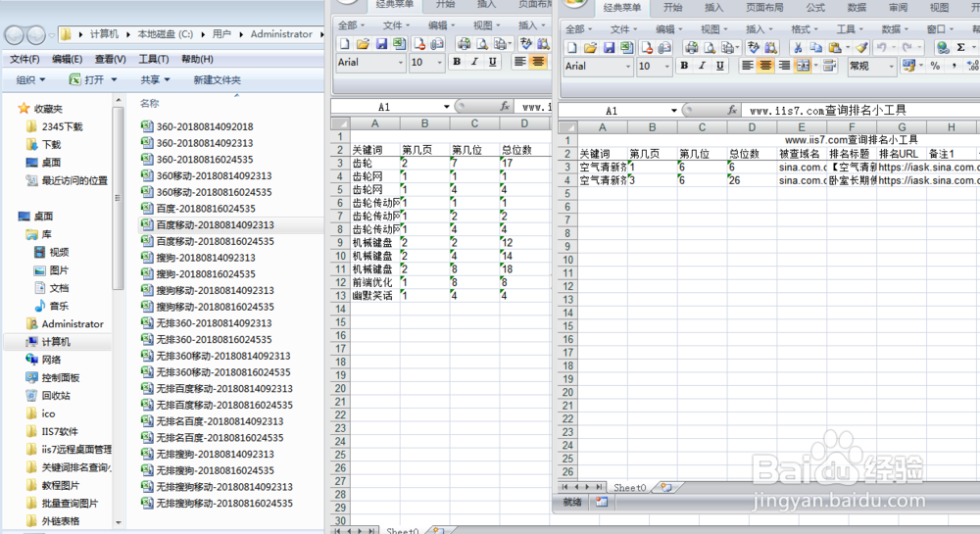980x534 pixels.
Task: Switch to 页面布局 tab in right Excel
Action: [764, 8]
